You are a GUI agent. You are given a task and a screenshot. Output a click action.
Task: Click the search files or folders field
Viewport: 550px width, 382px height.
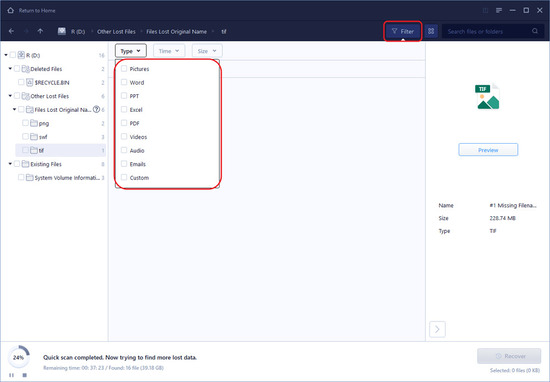point(488,31)
